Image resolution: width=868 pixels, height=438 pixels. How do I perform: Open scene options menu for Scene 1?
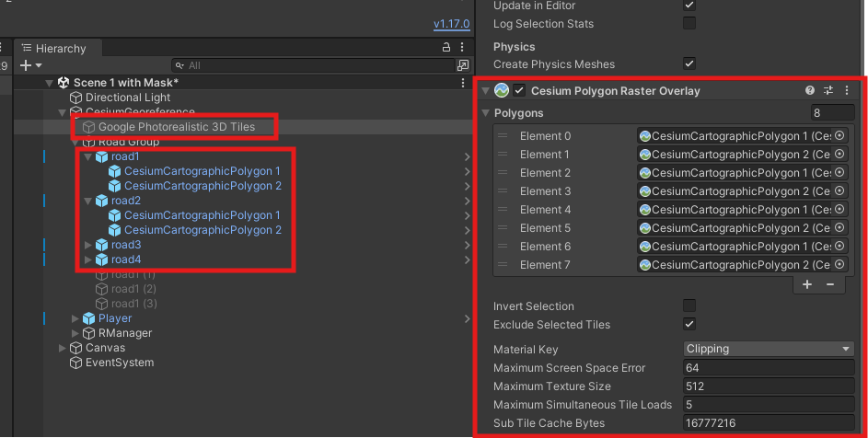(x=463, y=83)
